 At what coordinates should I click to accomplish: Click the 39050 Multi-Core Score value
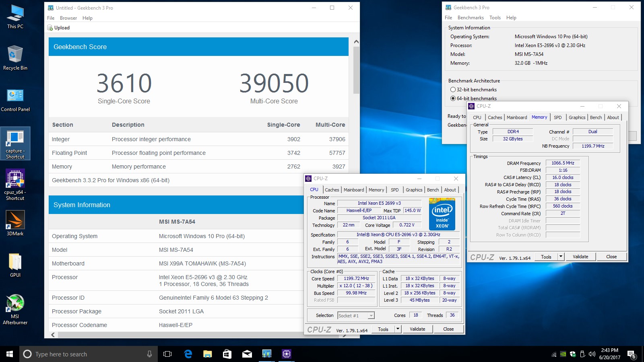point(274,83)
